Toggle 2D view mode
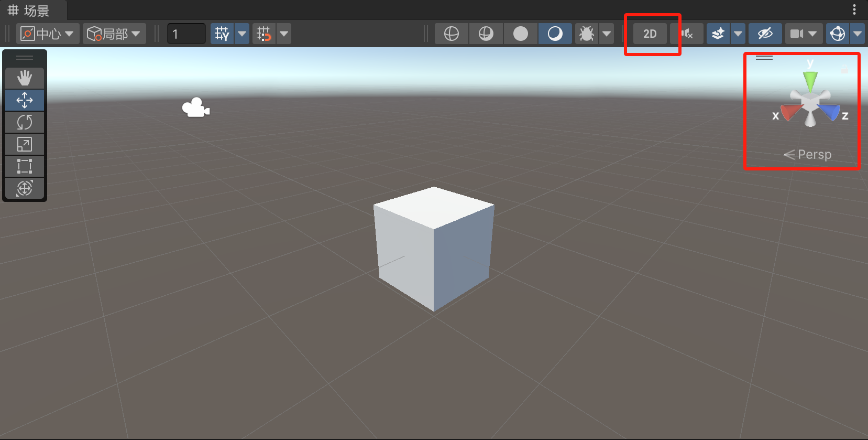This screenshot has width=868, height=440. pyautogui.click(x=650, y=34)
